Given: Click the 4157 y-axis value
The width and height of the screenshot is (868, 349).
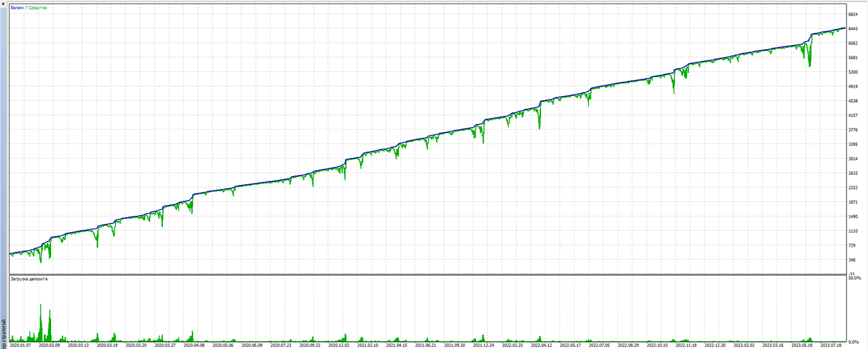Looking at the screenshot, I should pos(853,116).
